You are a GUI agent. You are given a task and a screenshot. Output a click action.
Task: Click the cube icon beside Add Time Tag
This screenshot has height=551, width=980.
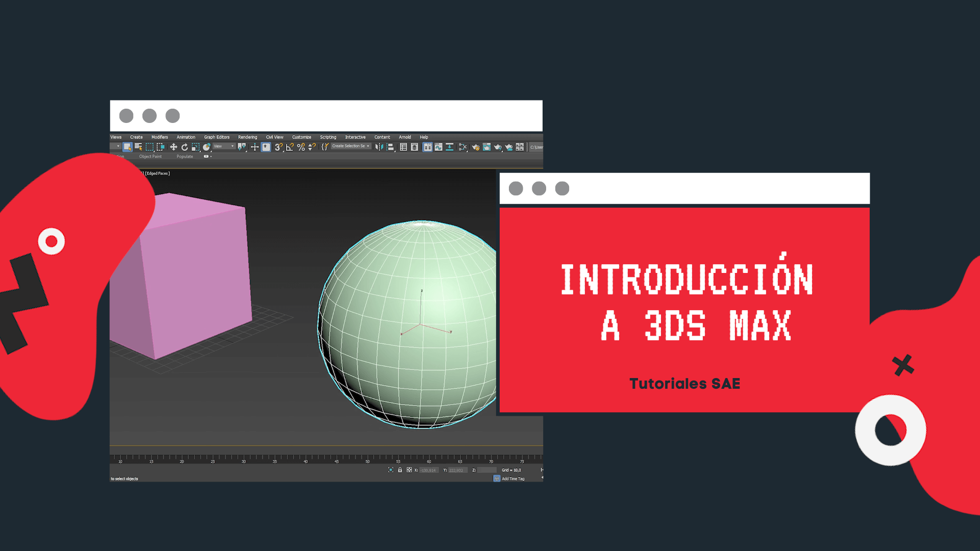[x=497, y=479]
